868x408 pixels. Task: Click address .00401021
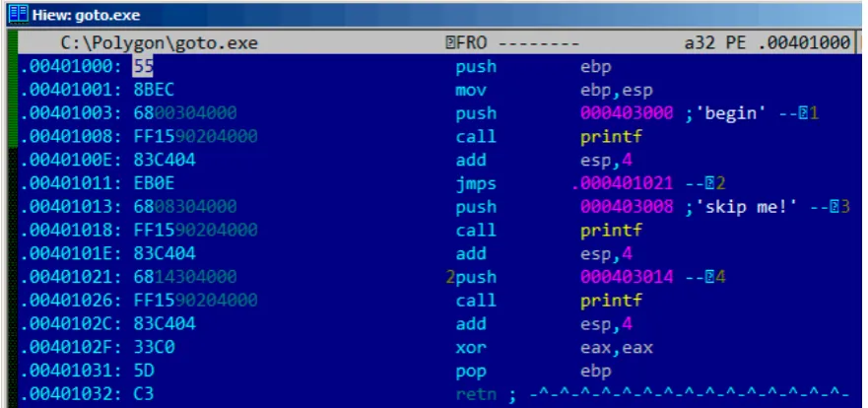[x=72, y=277]
